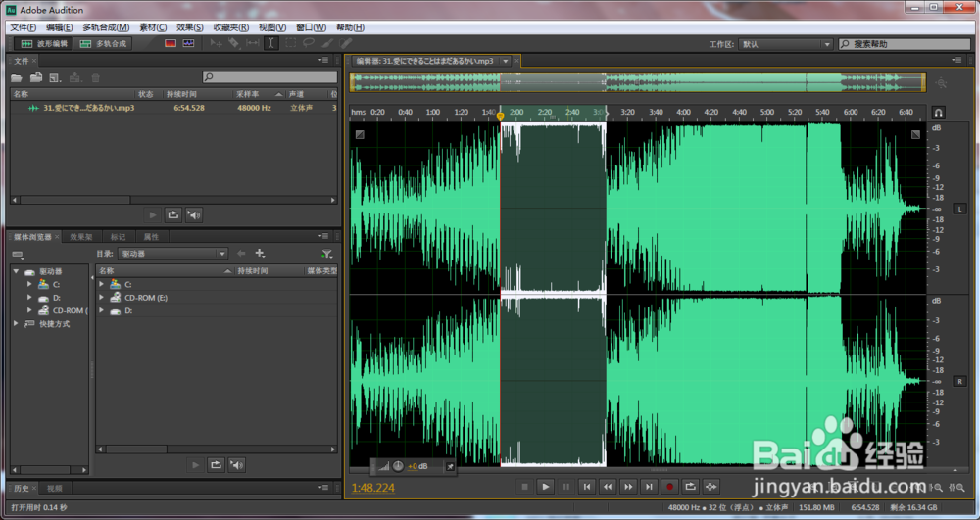Play the selected file in Files panel
This screenshot has height=520, width=980.
tap(153, 215)
